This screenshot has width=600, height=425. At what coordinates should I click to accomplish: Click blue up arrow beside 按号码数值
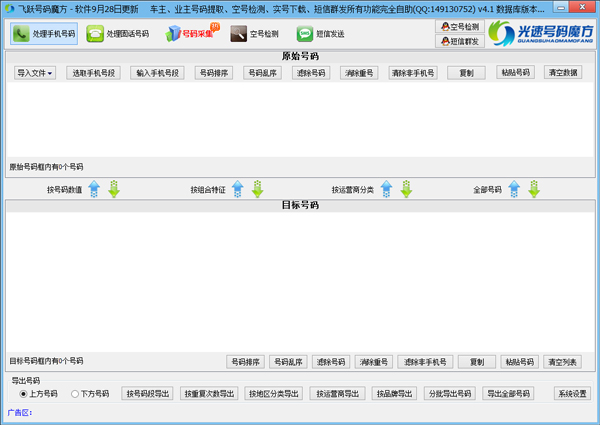tap(94, 189)
